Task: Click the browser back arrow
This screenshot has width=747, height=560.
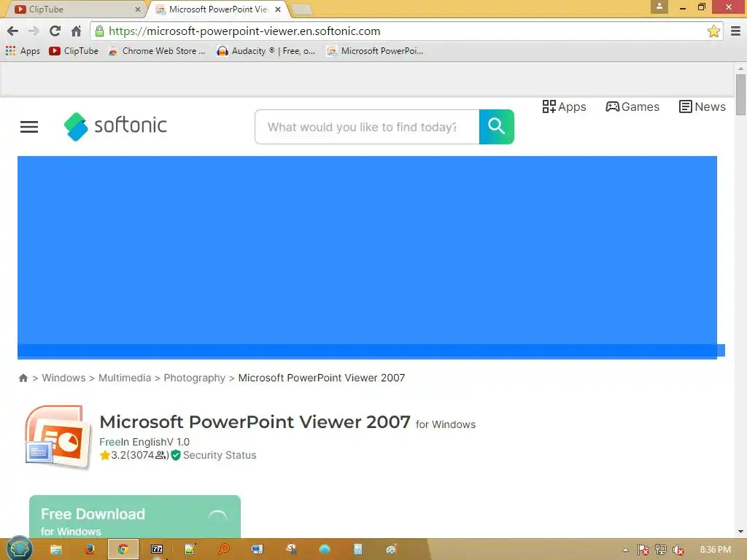Action: (x=13, y=31)
